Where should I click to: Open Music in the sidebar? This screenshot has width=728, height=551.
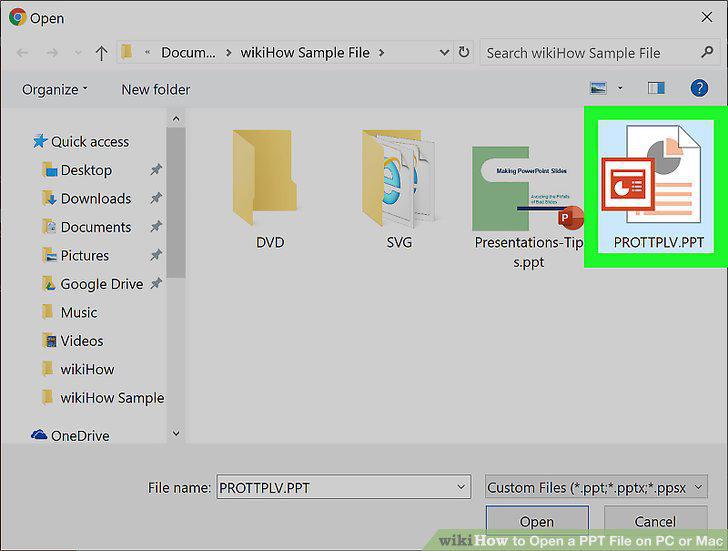pos(70,312)
